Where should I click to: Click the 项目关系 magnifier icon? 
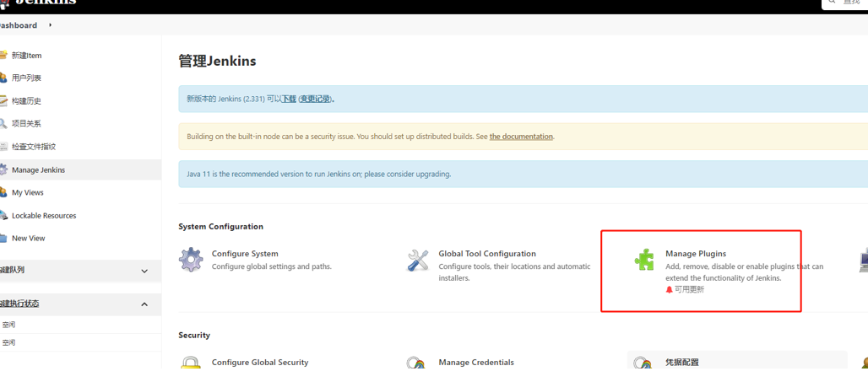pos(3,124)
